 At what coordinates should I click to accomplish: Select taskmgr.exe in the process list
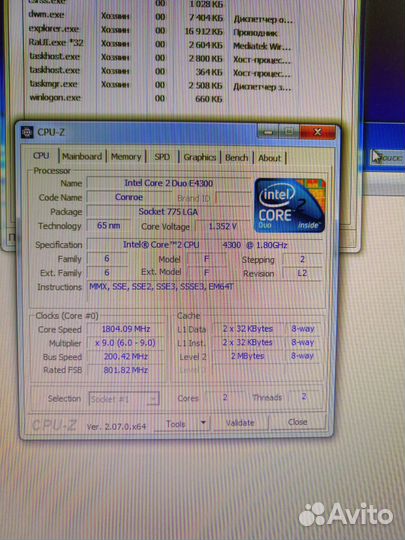[x=161, y=85]
